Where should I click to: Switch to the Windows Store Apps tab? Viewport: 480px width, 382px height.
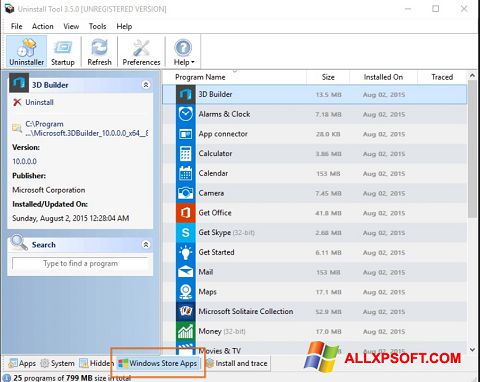(x=158, y=363)
